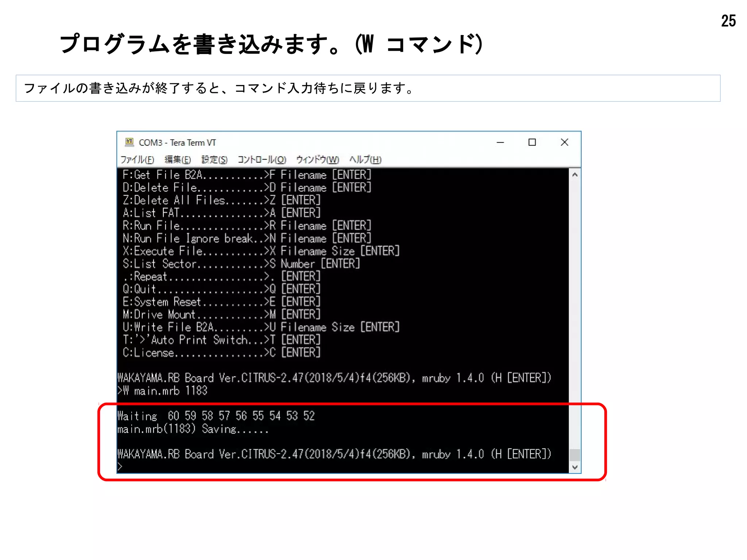Open the ファイル(F) menu
Image resolution: width=747 pixels, height=560 pixels.
point(137,160)
